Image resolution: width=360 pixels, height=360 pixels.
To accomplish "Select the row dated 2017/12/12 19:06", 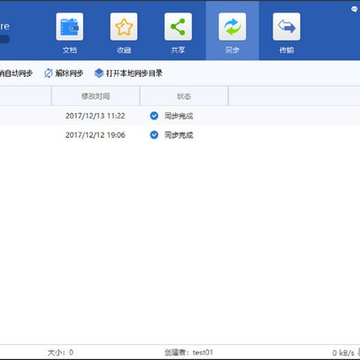I will point(180,135).
